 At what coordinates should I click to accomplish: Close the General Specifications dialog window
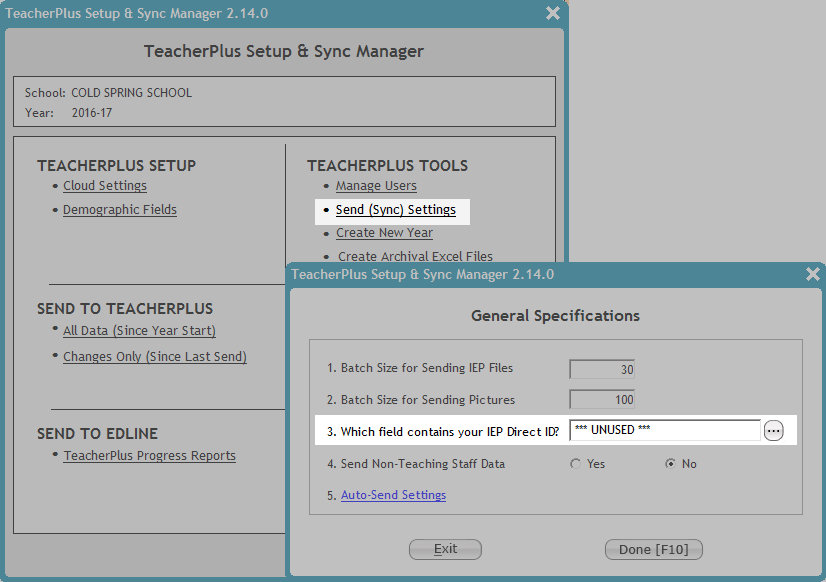813,274
